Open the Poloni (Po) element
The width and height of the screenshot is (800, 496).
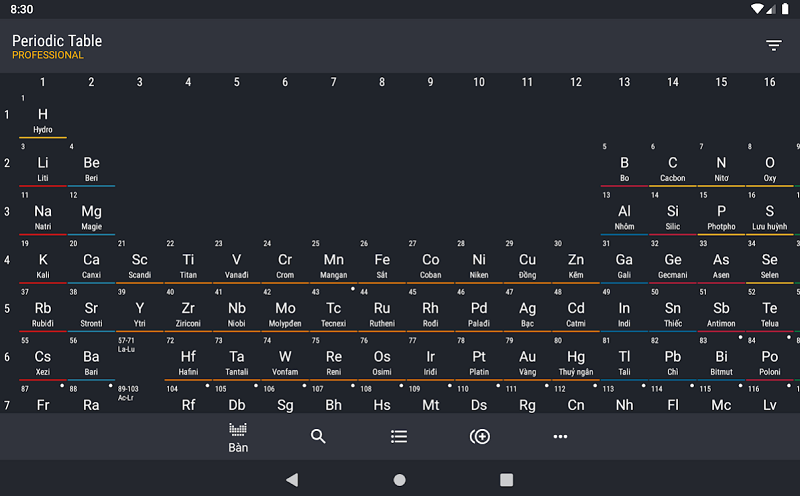pos(769,358)
